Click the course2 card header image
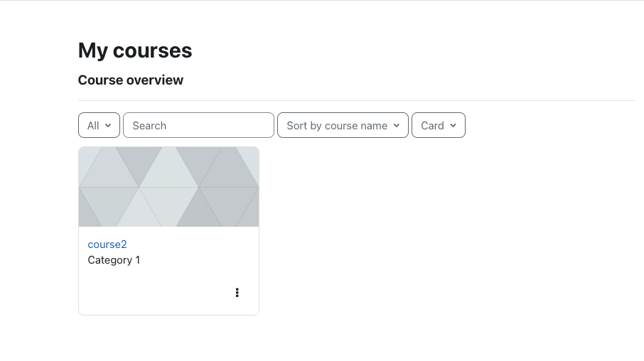The height and width of the screenshot is (361, 644). (x=168, y=187)
